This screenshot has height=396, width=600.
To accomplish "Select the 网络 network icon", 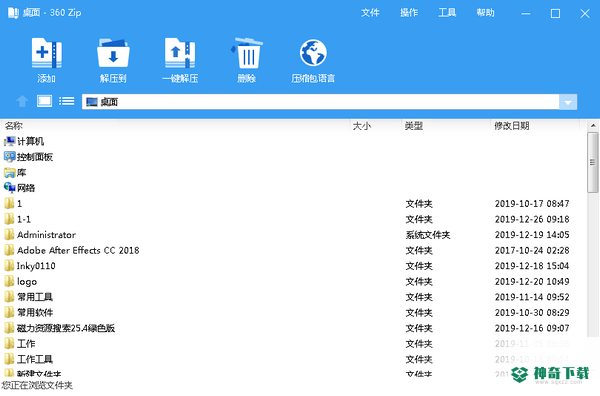I will click(x=9, y=188).
